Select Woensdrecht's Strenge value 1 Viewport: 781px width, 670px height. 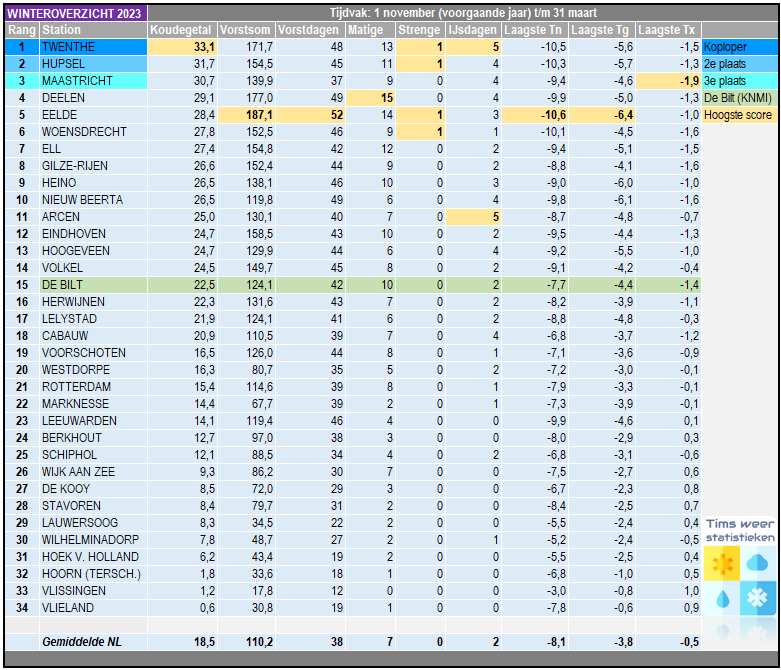420,132
